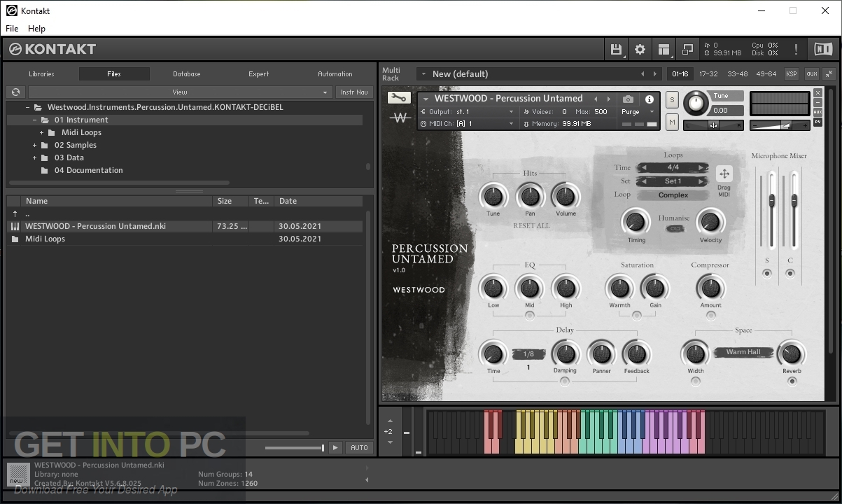This screenshot has width=842, height=504.
Task: Expand the 02 Samples folder
Action: [35, 145]
